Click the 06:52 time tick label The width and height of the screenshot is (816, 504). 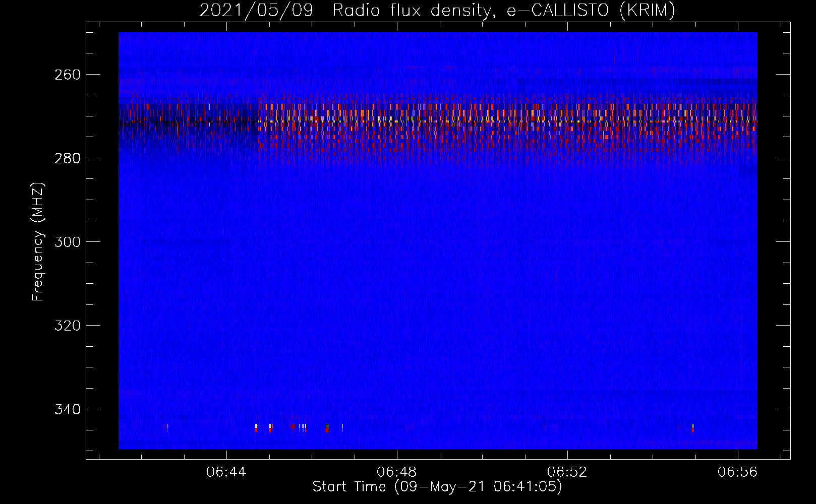[x=567, y=472]
